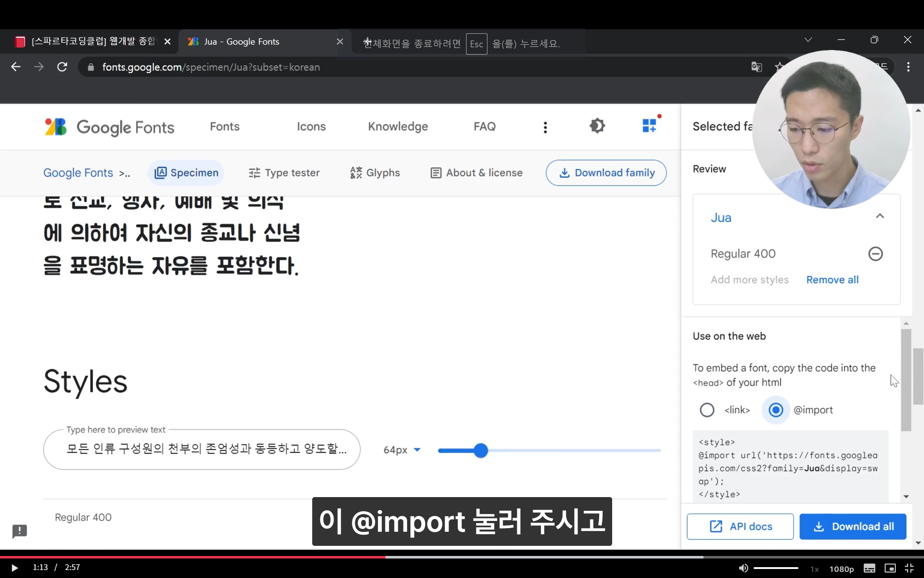Change video quality 1080p
924x578 pixels.
(842, 569)
